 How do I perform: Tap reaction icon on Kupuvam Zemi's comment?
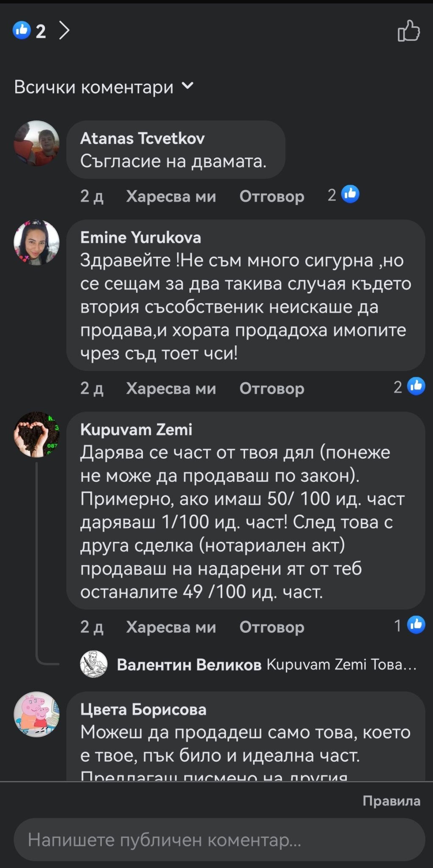coord(416,625)
